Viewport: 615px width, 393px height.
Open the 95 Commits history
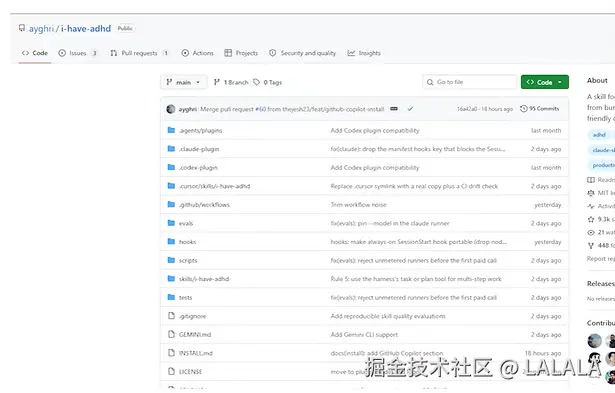click(539, 109)
